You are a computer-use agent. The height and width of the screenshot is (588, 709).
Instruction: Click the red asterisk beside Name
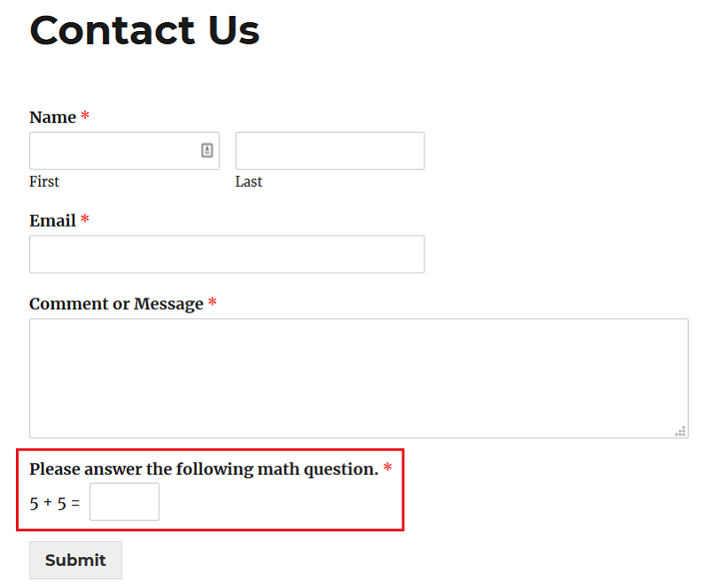[x=85, y=116]
